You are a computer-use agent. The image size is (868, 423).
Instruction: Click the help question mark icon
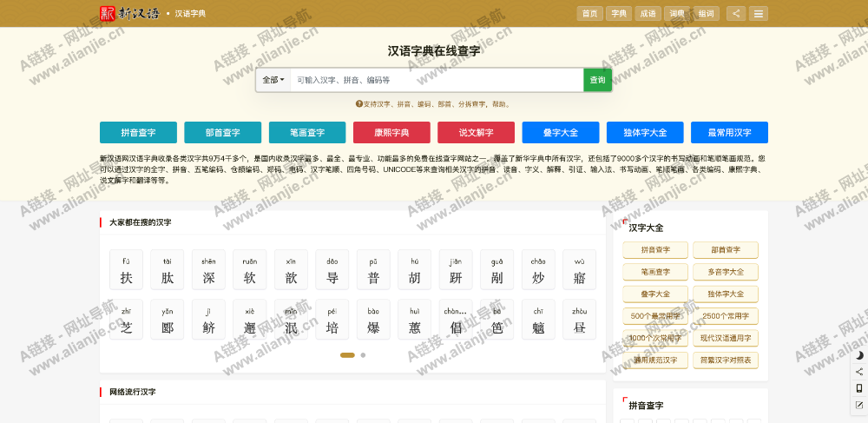click(358, 103)
